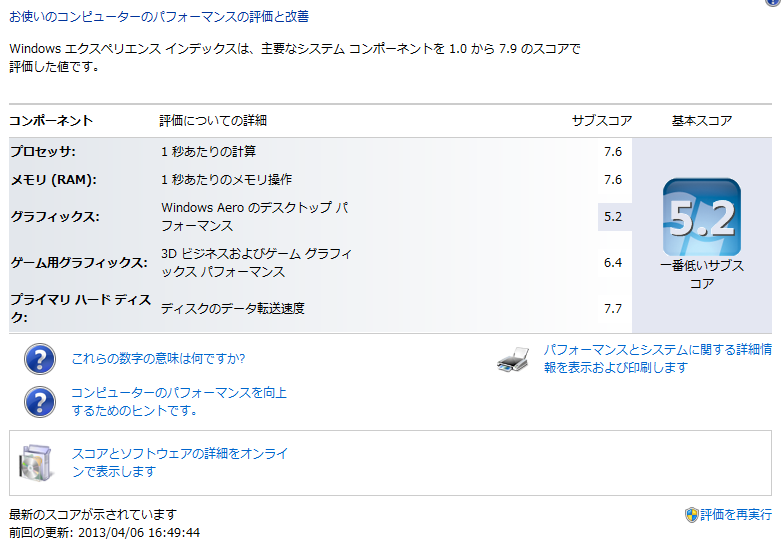Image resolution: width=783 pixels, height=541 pixels.
Task: Open スコアとソフトウェアの詳細をオンライン link
Action: coord(180,463)
